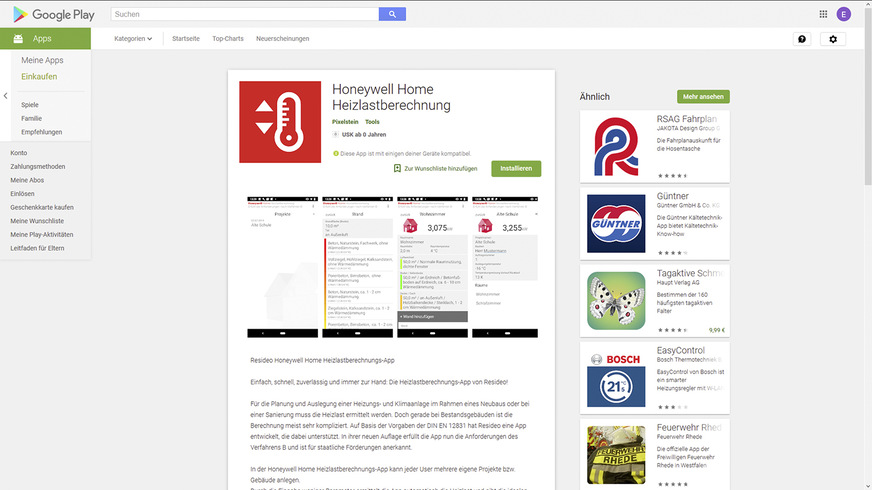
Task: Click the help question mark icon
Action: (801, 39)
